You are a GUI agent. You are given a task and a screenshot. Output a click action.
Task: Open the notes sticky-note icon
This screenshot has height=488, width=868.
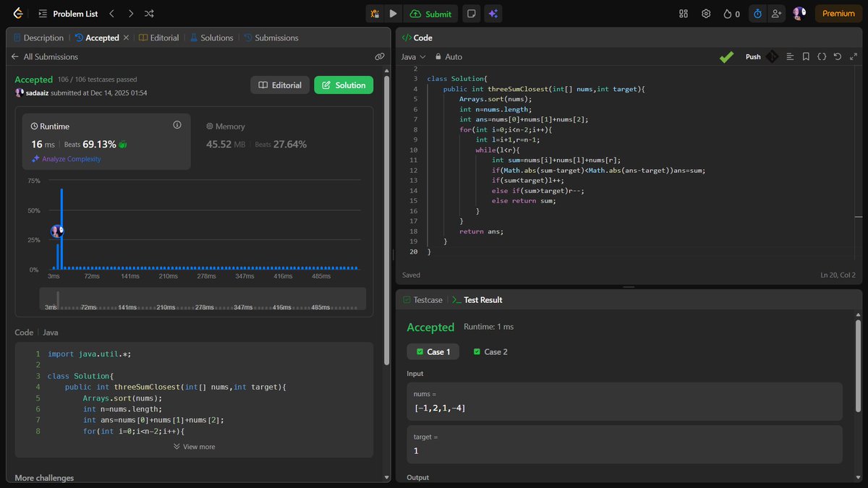[471, 13]
